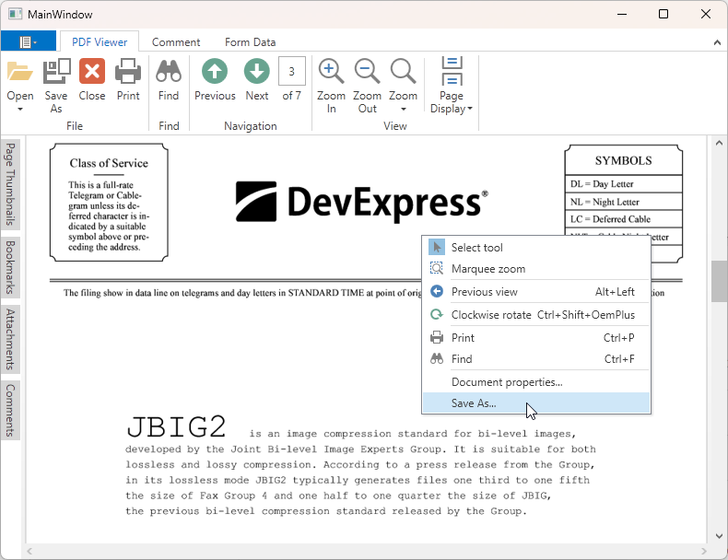Click the Page Display icon

(452, 72)
